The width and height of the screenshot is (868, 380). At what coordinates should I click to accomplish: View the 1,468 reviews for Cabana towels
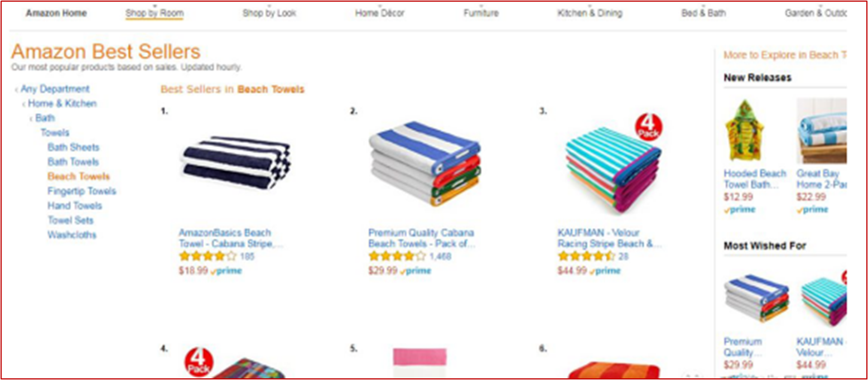[440, 257]
